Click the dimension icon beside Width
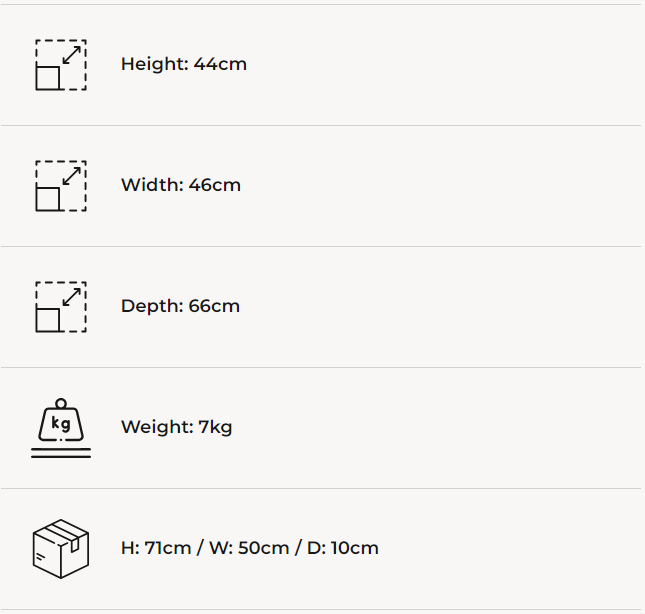 (x=61, y=186)
